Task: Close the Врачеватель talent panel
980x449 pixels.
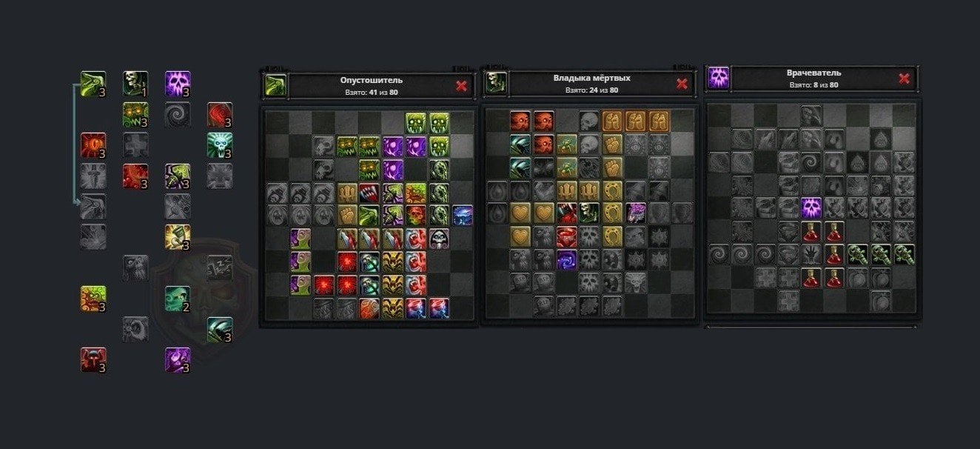Action: pos(904,79)
